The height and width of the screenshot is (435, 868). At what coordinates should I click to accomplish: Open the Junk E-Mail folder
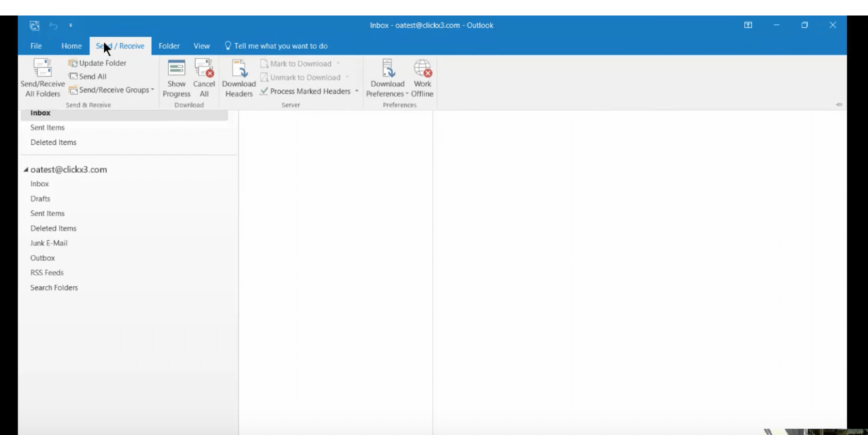(49, 243)
